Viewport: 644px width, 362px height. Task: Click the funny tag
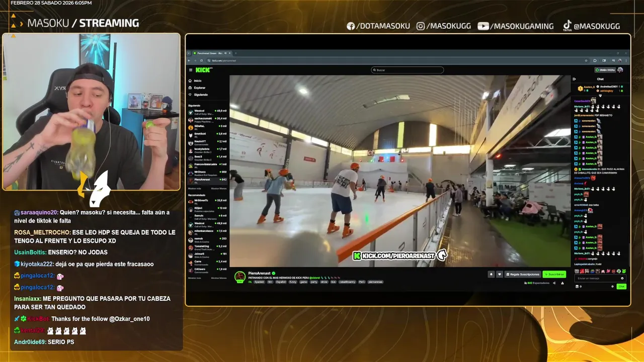(293, 282)
